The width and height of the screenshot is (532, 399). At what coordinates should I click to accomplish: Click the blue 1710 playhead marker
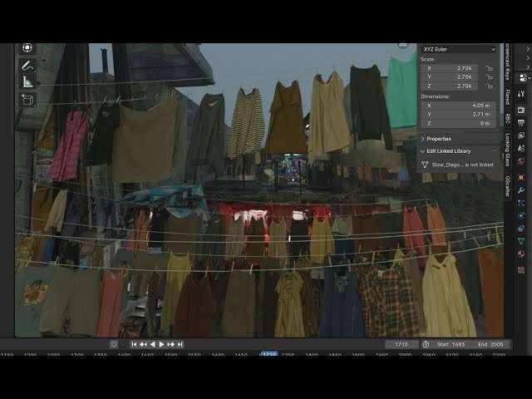click(269, 354)
